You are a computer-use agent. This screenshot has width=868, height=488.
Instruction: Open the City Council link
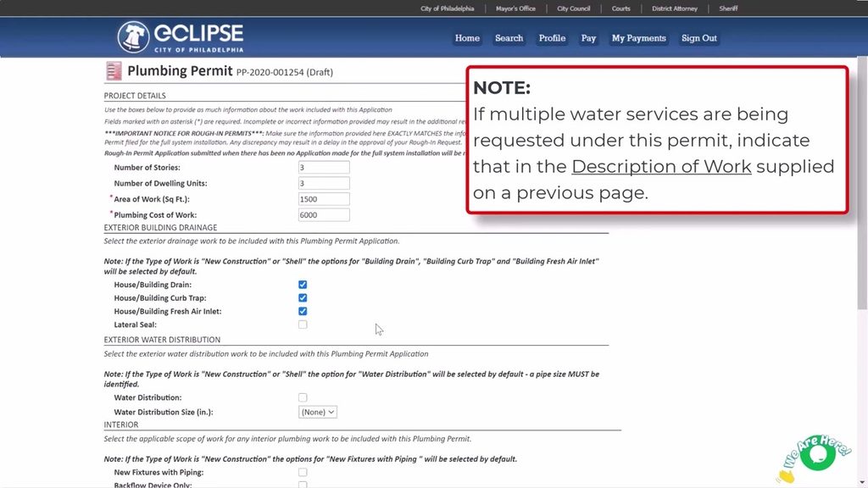[574, 8]
